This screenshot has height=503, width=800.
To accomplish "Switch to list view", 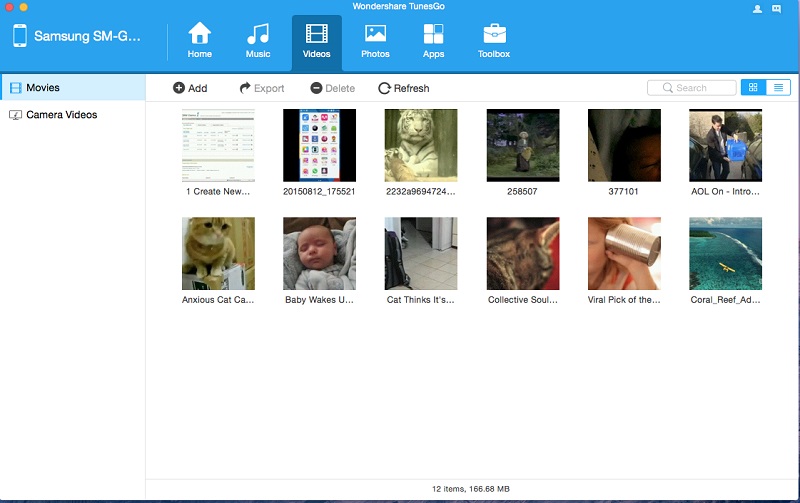I will [777, 88].
